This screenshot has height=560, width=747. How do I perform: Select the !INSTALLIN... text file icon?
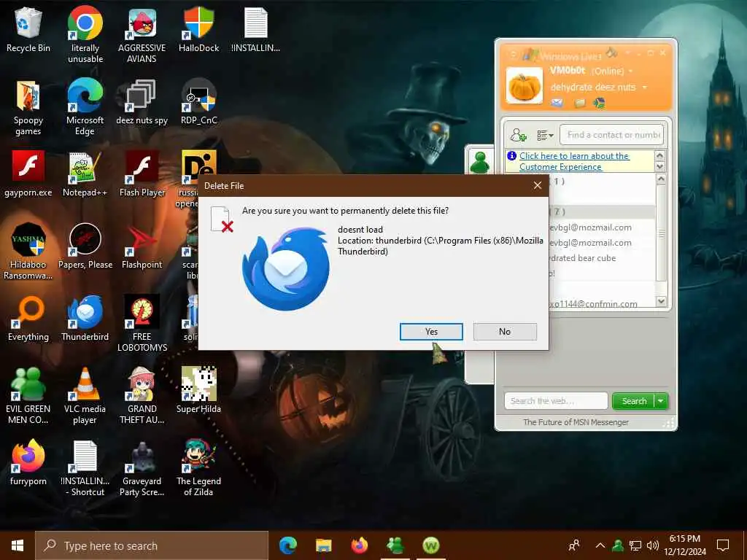coord(256,29)
